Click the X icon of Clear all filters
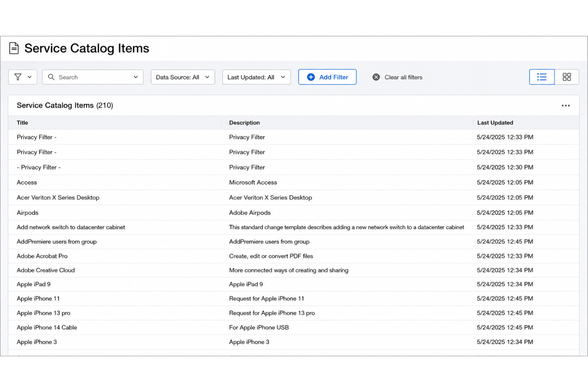588x392 pixels. tap(376, 77)
